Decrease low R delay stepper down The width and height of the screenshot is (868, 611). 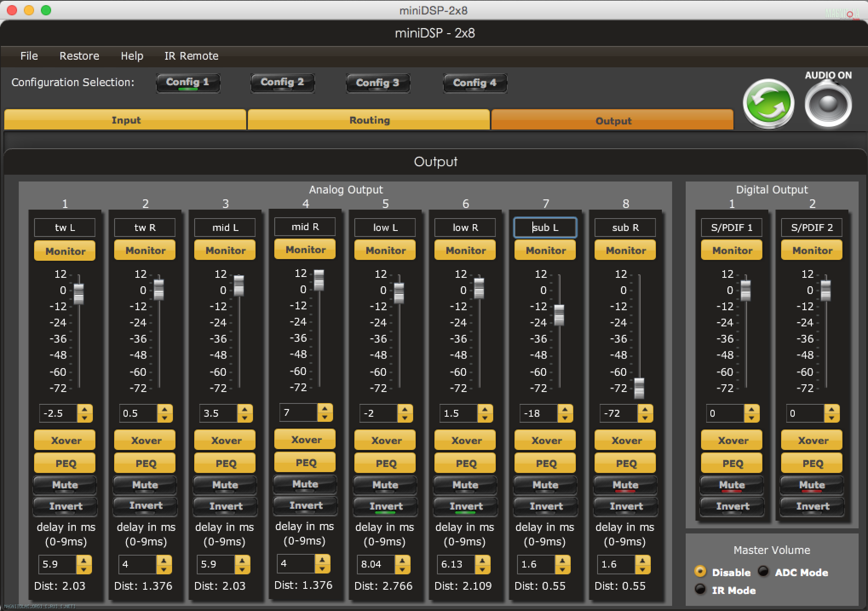pyautogui.click(x=482, y=569)
